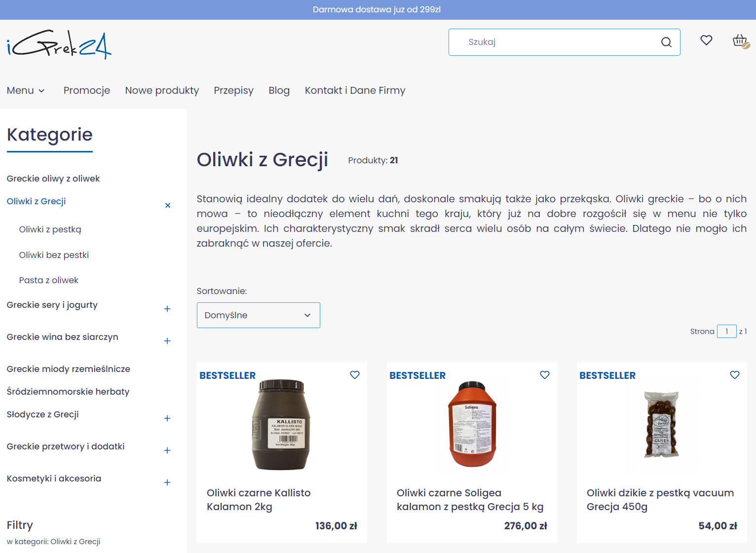Click the search magnifier icon
756x553 pixels.
[x=666, y=42]
